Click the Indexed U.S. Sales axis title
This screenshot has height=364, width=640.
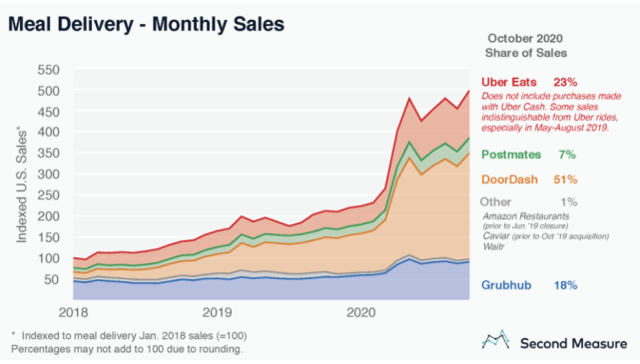click(x=21, y=185)
